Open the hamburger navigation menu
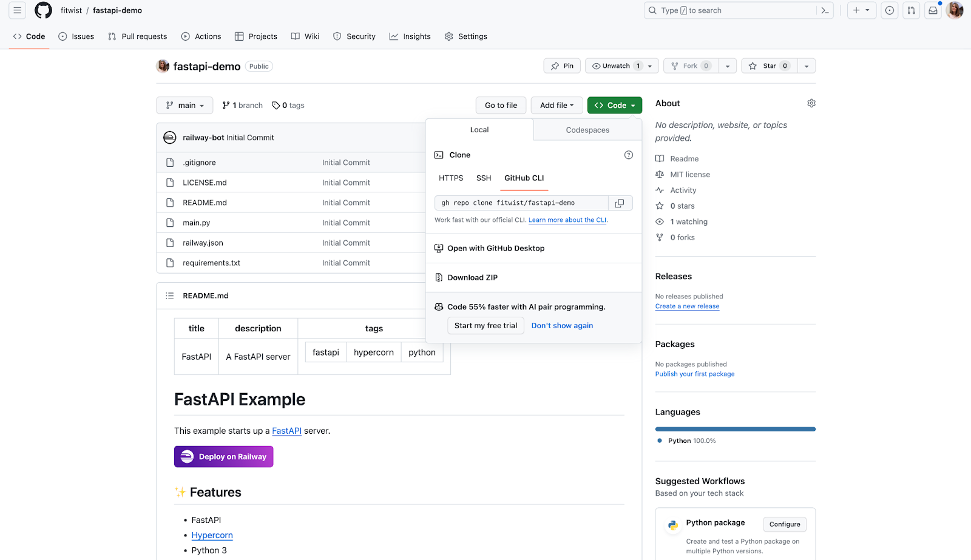This screenshot has height=560, width=971. [x=18, y=10]
